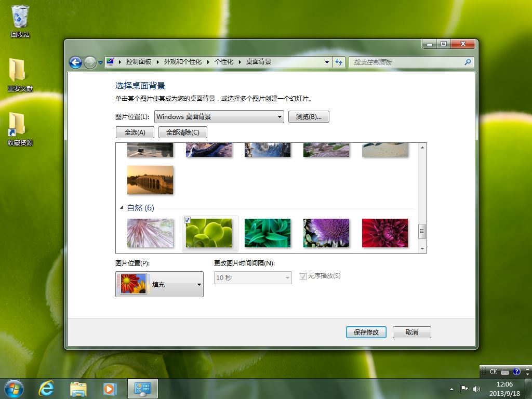Click the 取消 button
This screenshot has width=532, height=399.
412,332
